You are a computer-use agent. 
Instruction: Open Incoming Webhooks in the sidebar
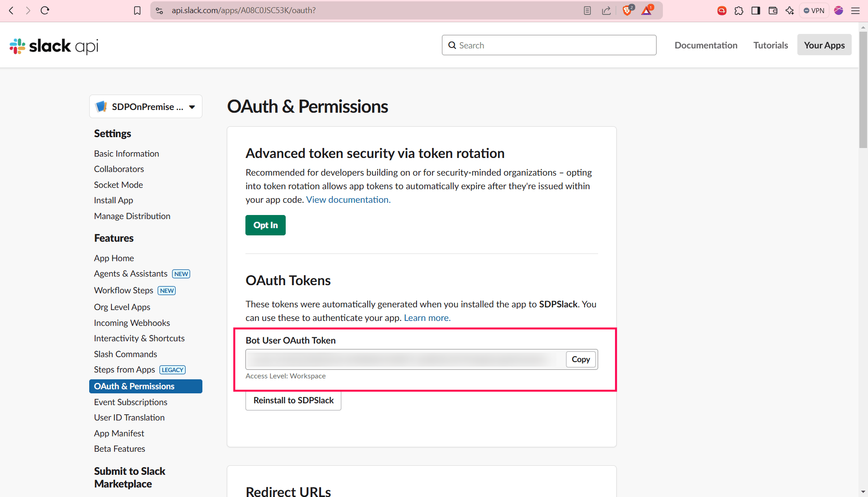coord(132,323)
